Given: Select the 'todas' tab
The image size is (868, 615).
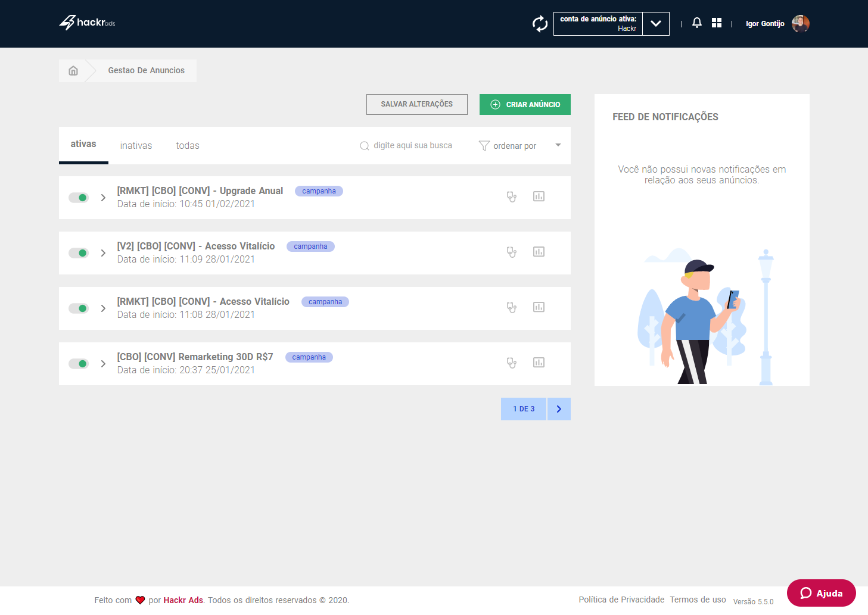Looking at the screenshot, I should pos(188,146).
